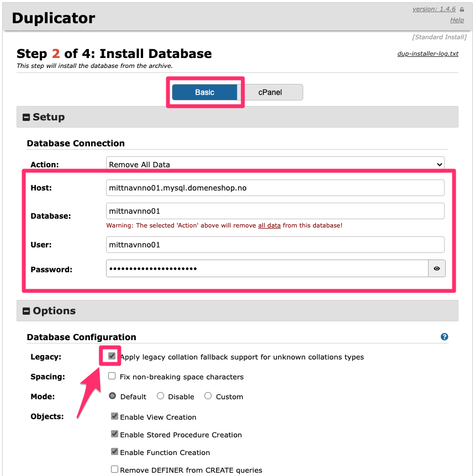
Task: Check Remove DEFINER from CREATE queries
Action: pyautogui.click(x=114, y=469)
